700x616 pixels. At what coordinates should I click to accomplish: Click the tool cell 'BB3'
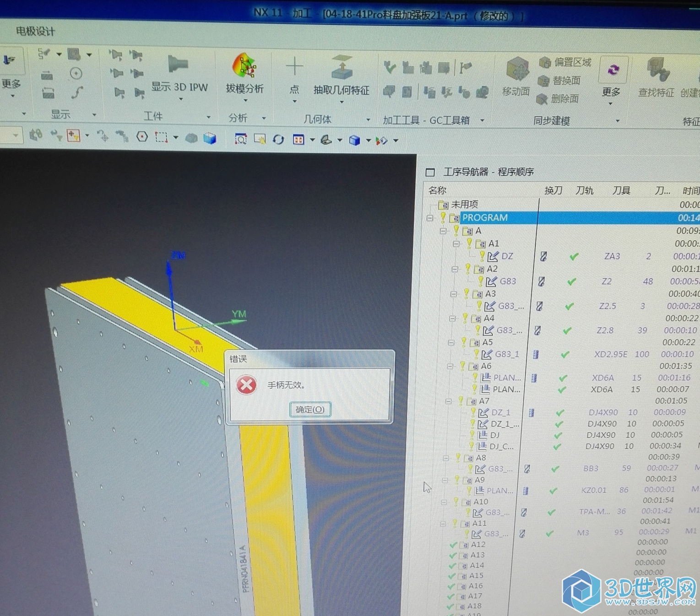591,468
